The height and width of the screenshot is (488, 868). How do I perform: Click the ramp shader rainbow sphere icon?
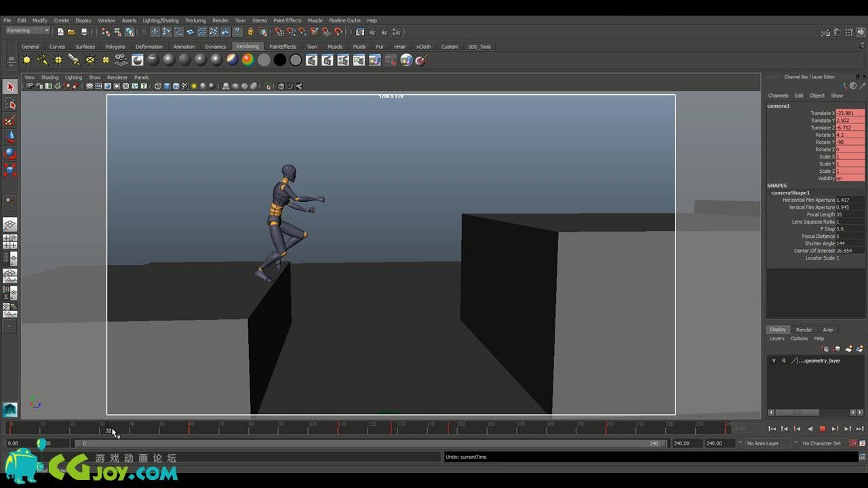coord(248,60)
